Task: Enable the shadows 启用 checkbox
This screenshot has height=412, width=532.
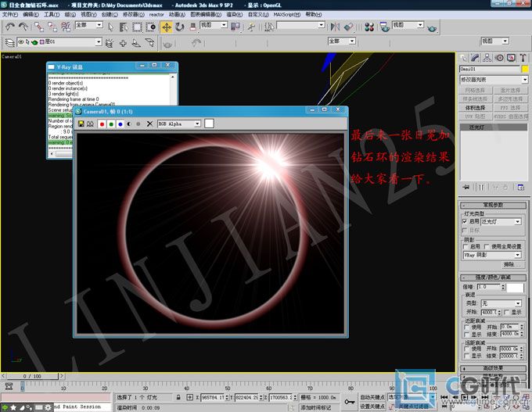Action: click(465, 246)
